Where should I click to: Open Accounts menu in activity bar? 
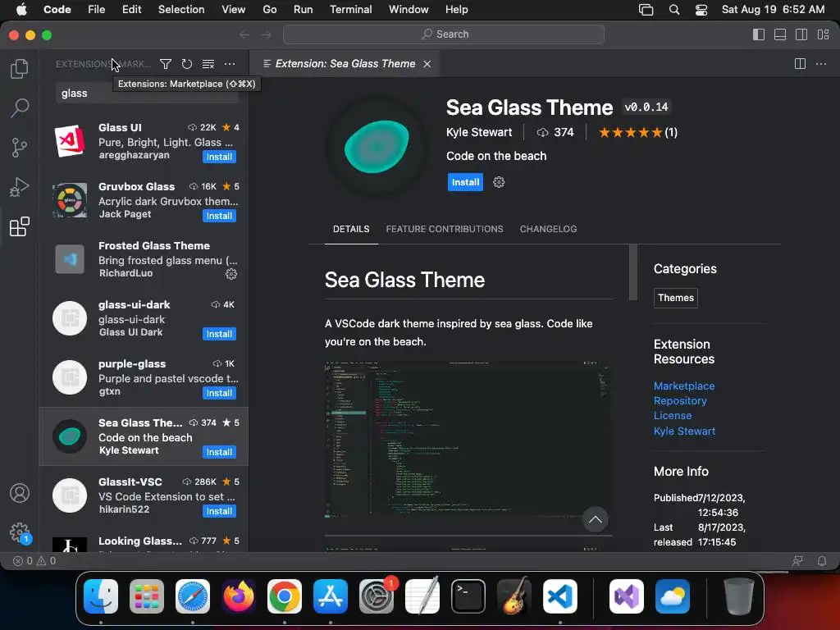pyautogui.click(x=20, y=493)
